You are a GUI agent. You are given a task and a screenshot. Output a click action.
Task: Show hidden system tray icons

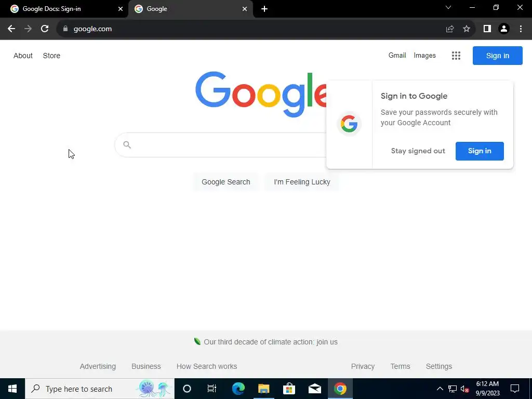[x=440, y=389]
